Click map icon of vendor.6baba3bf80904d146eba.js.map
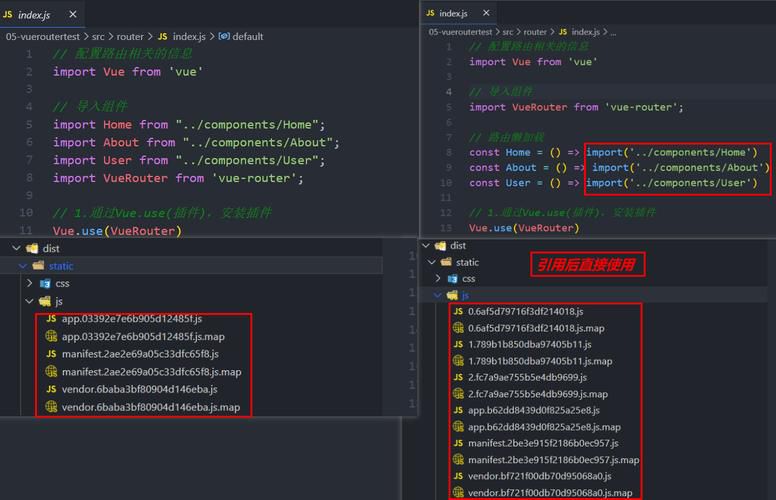 (51, 407)
